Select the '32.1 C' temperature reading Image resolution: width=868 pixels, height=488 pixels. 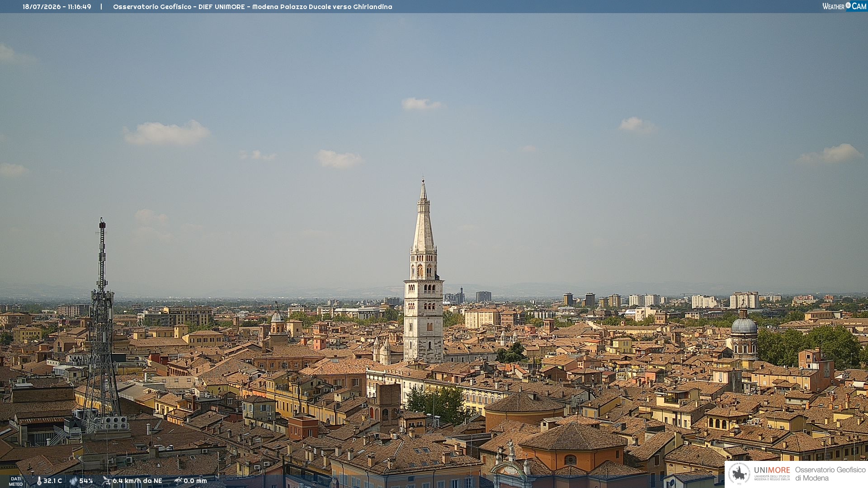coord(52,481)
